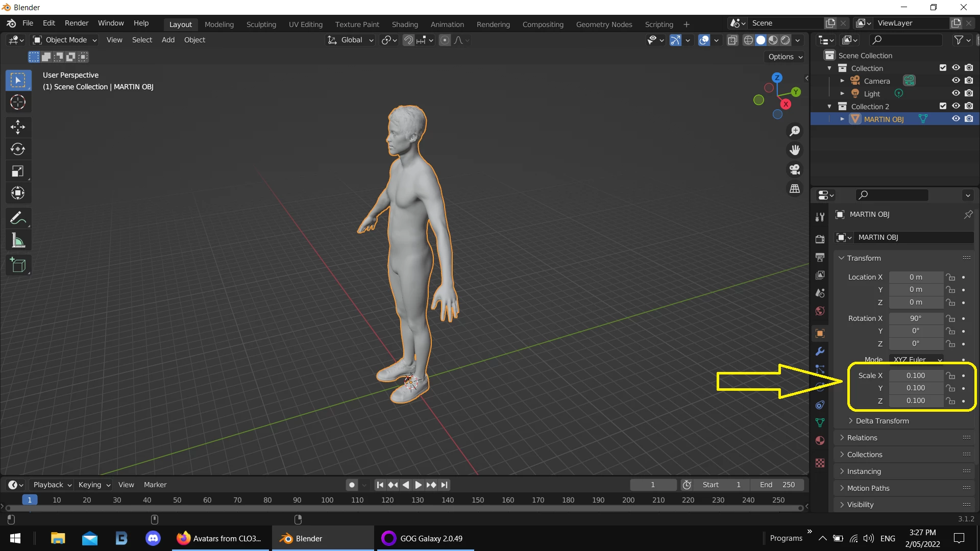Toggle Light visibility eye icon

[956, 93]
